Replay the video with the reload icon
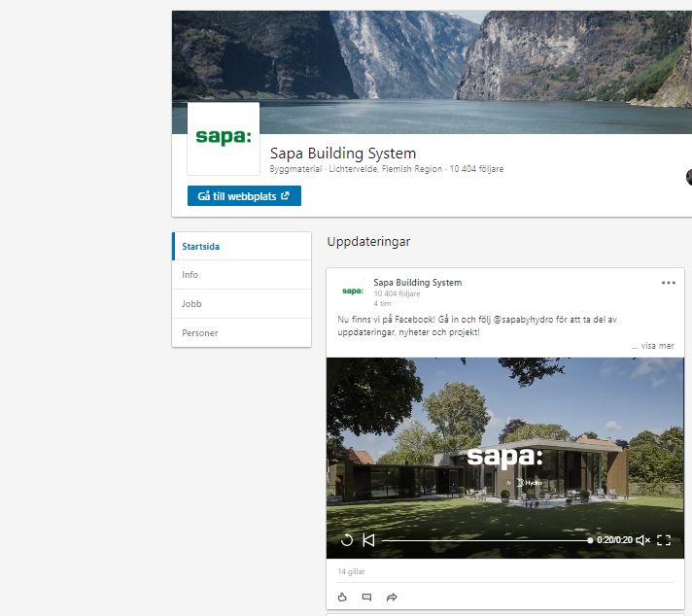692x616 pixels. [x=347, y=540]
